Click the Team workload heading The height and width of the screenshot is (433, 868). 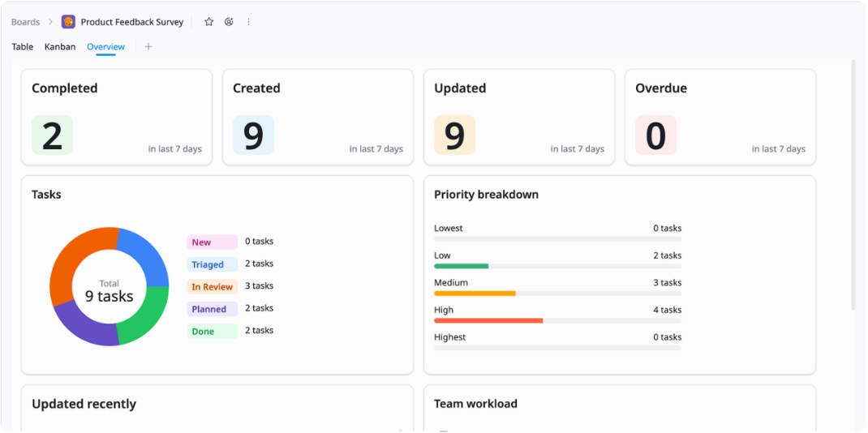click(475, 404)
